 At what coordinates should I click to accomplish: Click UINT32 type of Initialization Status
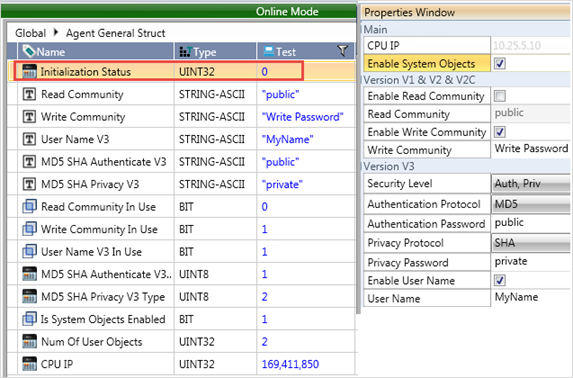[x=197, y=72]
